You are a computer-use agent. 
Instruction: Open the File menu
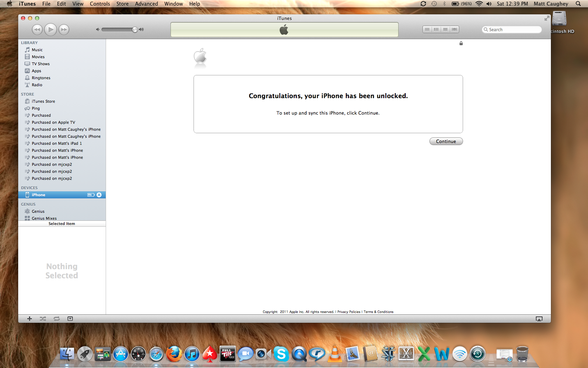point(46,4)
